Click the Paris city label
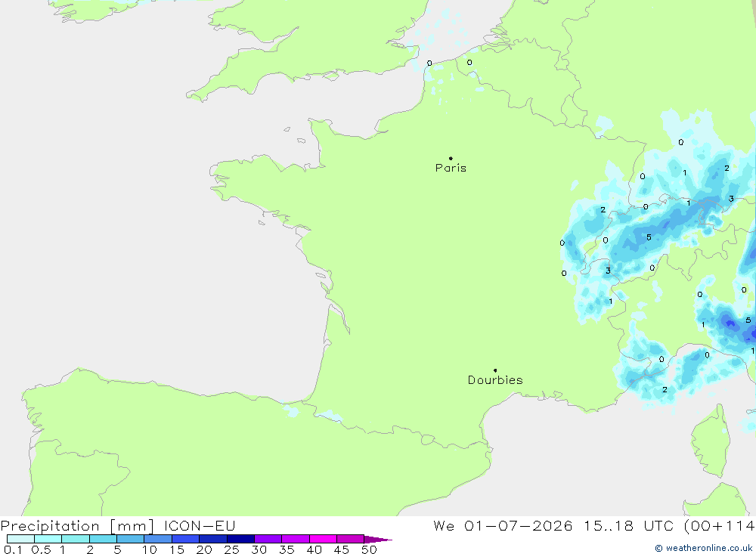Image resolution: width=756 pixels, height=554 pixels. [x=451, y=169]
